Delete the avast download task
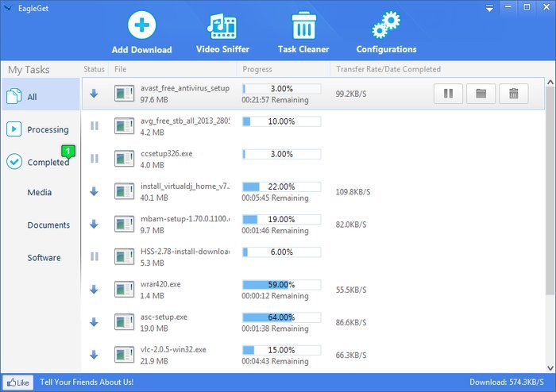Screen dimensions: 556x392 pyautogui.click(x=513, y=94)
